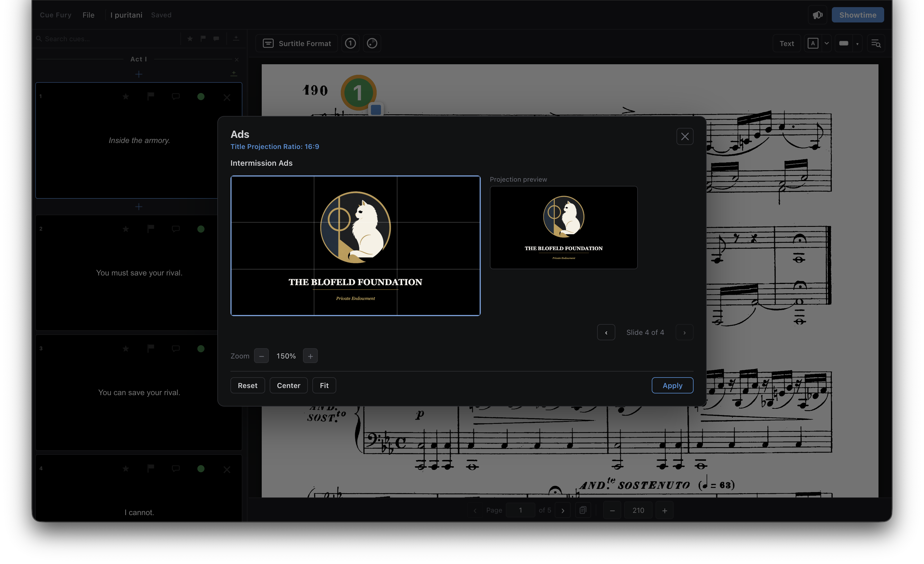Click the Showtime button
Viewport: 924px width, 564px height.
click(858, 15)
